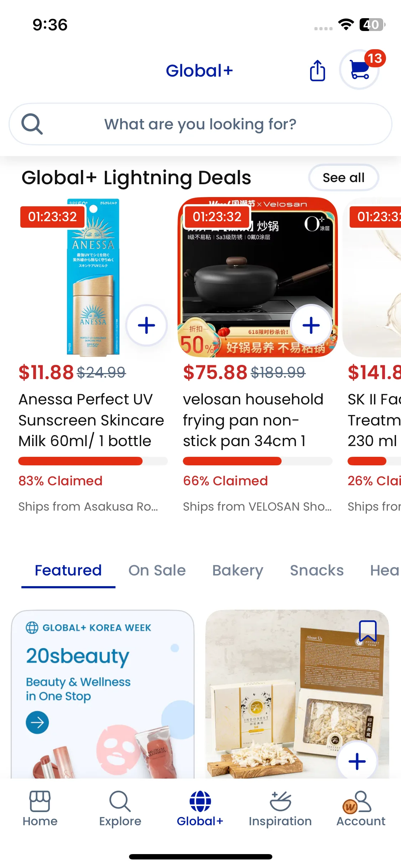The image size is (401, 868).
Task: Bookmark the Indonest bird nest product
Action: (x=367, y=631)
